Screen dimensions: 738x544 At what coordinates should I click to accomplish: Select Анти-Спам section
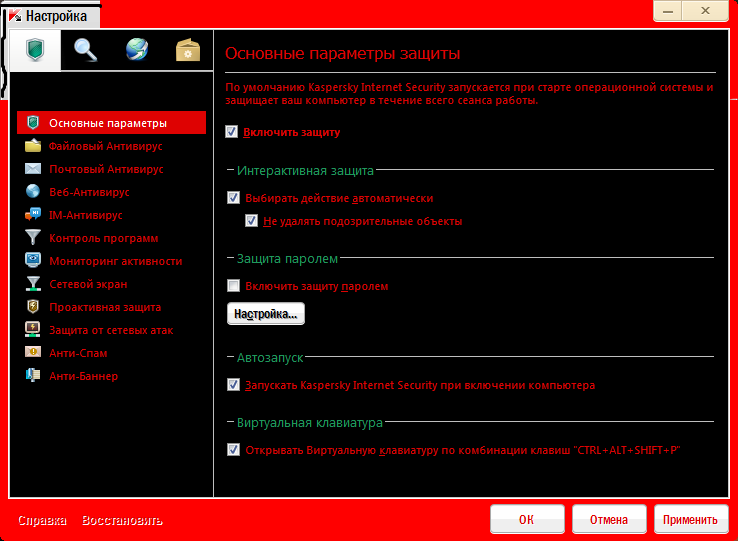[112, 353]
